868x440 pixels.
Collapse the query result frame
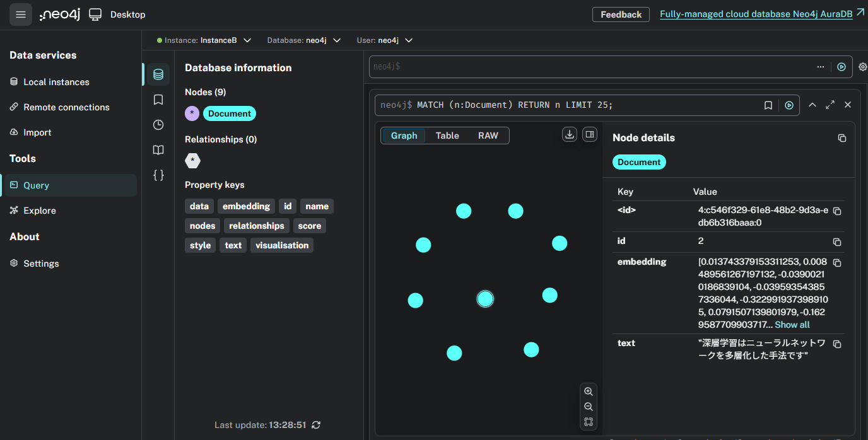[812, 105]
